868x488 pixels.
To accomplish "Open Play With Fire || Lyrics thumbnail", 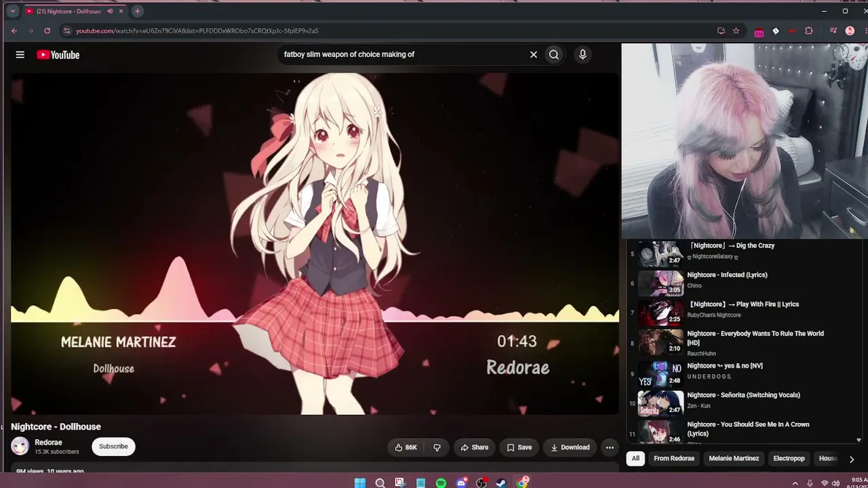I will click(660, 312).
